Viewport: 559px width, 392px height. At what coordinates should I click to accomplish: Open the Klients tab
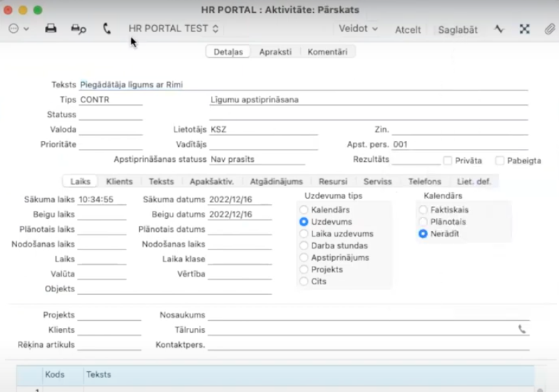[x=119, y=182]
